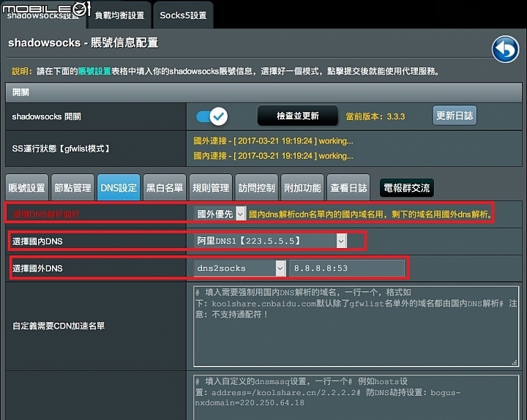The image size is (527, 420).
Task: Open the 附加功能 tab
Action: coord(302,187)
